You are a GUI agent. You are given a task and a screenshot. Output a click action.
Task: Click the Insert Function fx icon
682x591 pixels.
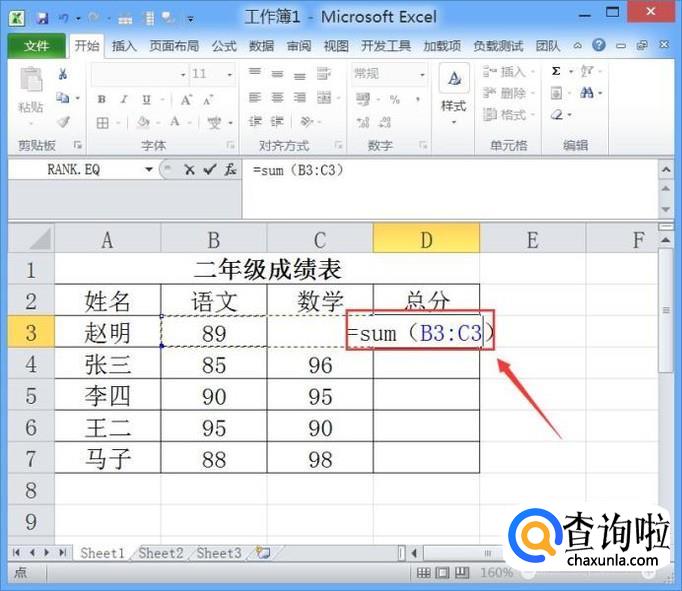coord(231,170)
